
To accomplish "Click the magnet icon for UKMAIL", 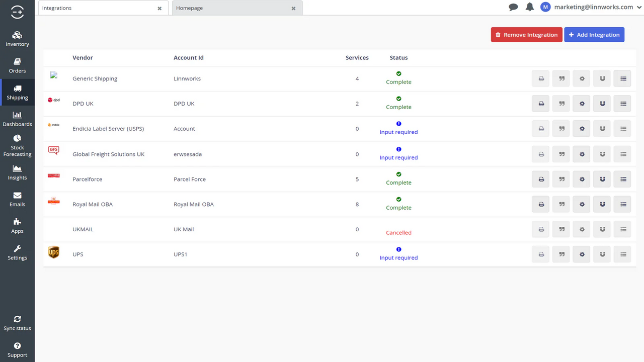I will 602,229.
